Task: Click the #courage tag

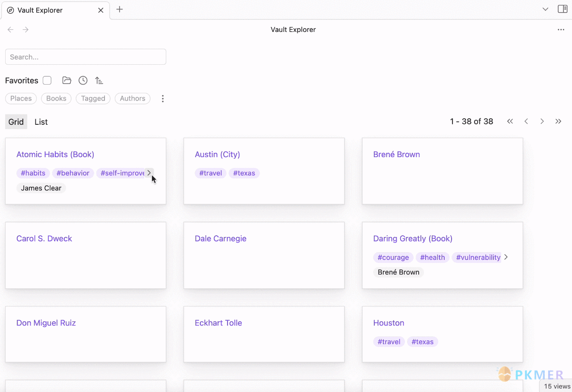Action: pyautogui.click(x=393, y=257)
